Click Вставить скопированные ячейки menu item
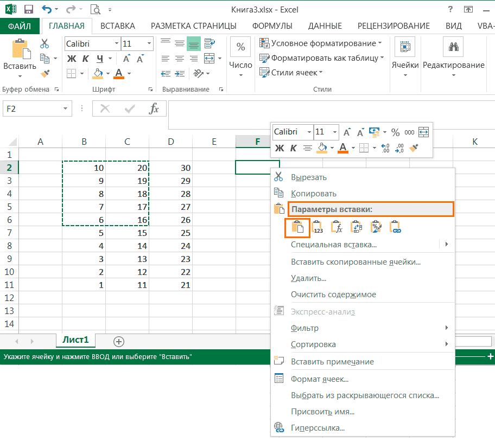This screenshot has height=448, width=495. [x=356, y=262]
